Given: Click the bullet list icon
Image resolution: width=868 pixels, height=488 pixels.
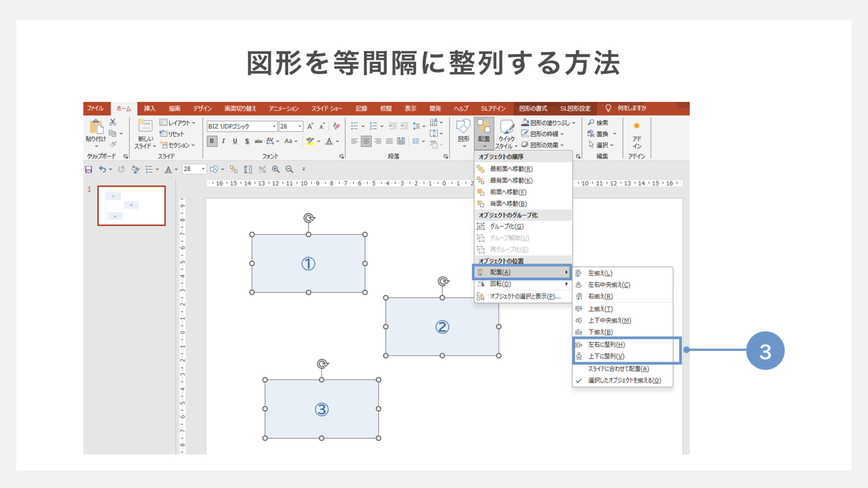Looking at the screenshot, I should (x=355, y=126).
